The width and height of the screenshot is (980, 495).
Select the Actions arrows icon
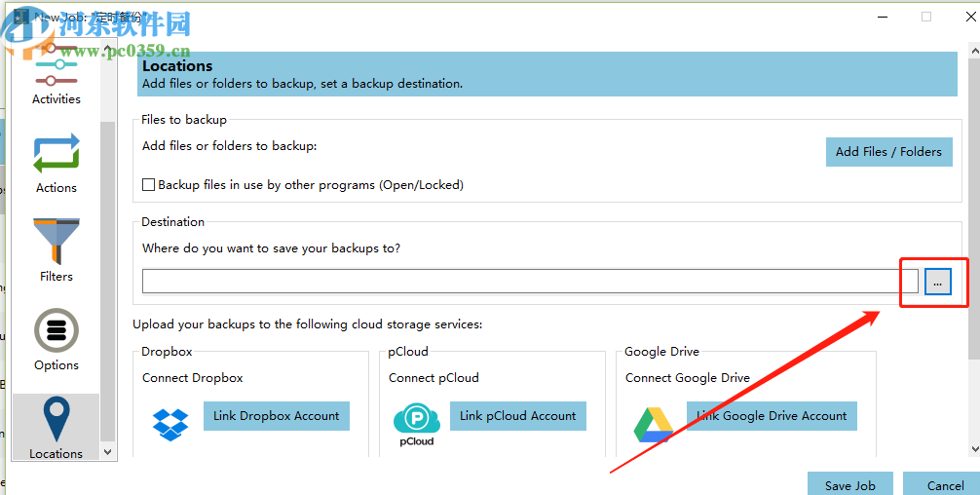(57, 154)
